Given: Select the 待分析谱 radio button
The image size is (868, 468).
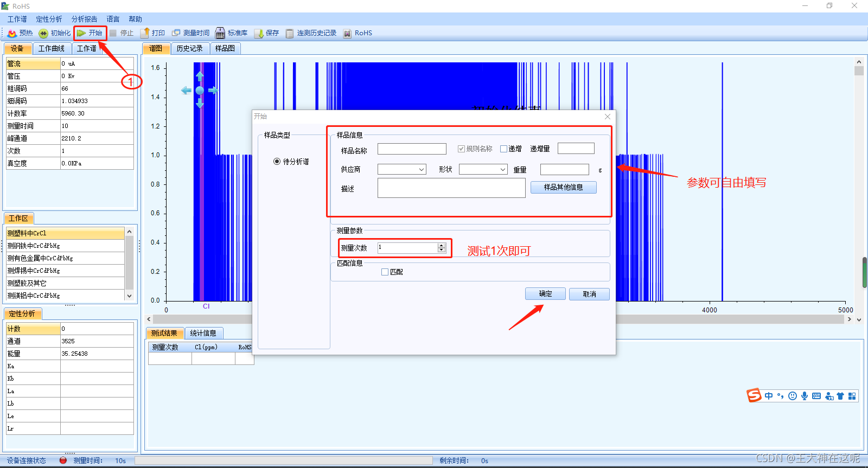Looking at the screenshot, I should (277, 162).
